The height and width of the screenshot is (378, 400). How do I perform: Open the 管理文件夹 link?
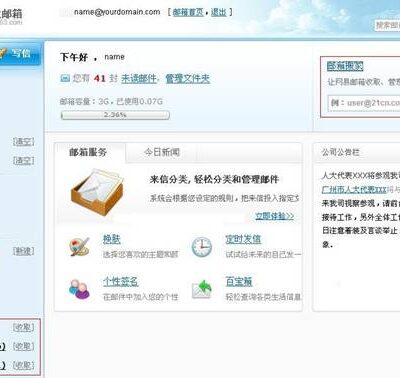point(188,79)
